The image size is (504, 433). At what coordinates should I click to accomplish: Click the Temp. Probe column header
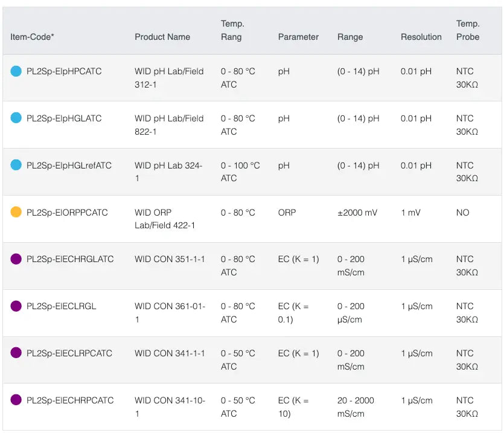pos(468,30)
